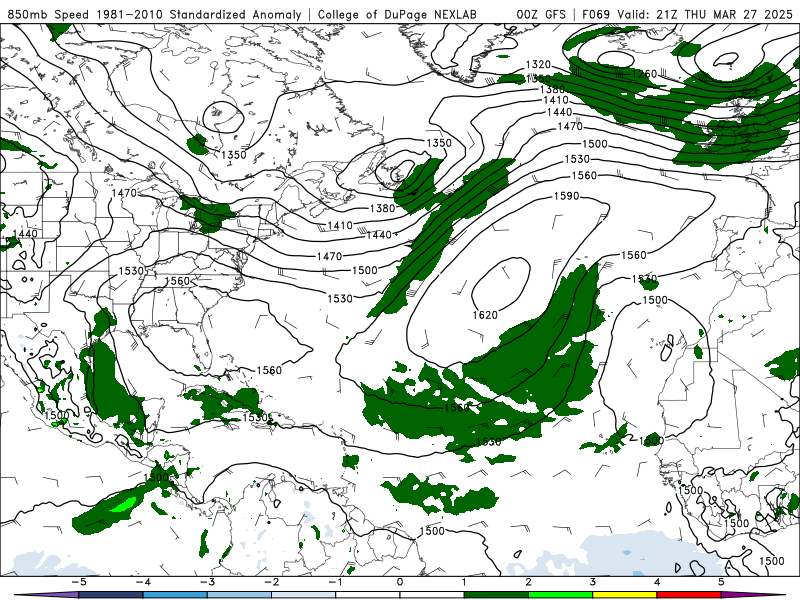
Task: Click the colorbar tick label '0'
Action: click(400, 582)
